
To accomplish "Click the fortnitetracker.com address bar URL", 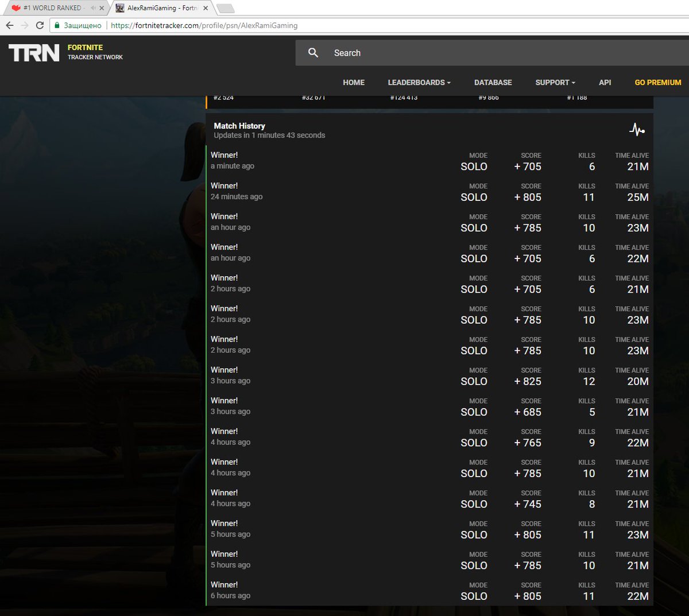I will pos(204,25).
